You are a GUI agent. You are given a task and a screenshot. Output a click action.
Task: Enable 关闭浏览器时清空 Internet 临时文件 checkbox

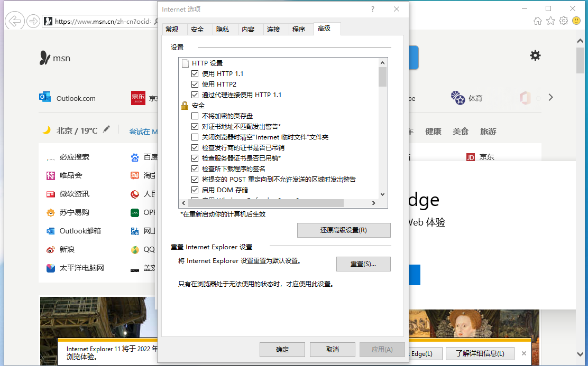click(195, 137)
